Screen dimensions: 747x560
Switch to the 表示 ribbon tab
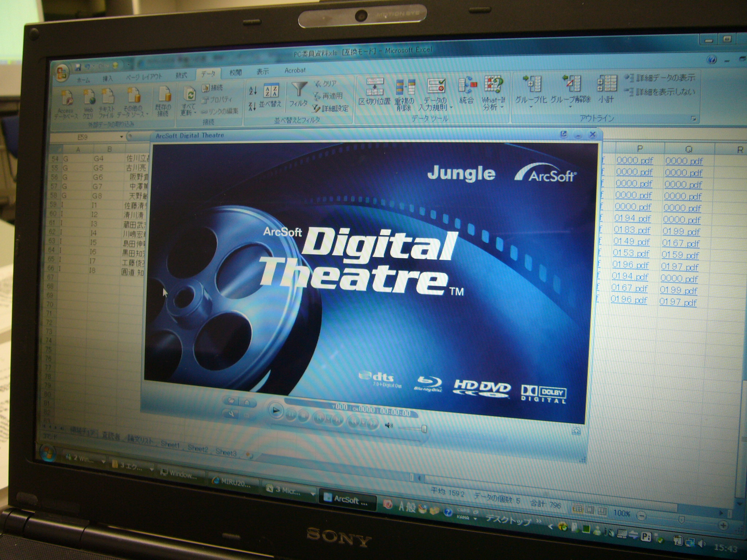(x=263, y=71)
